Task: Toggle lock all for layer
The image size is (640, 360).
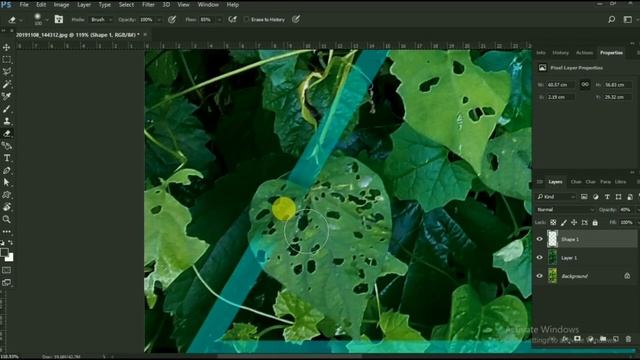Action: click(x=595, y=222)
